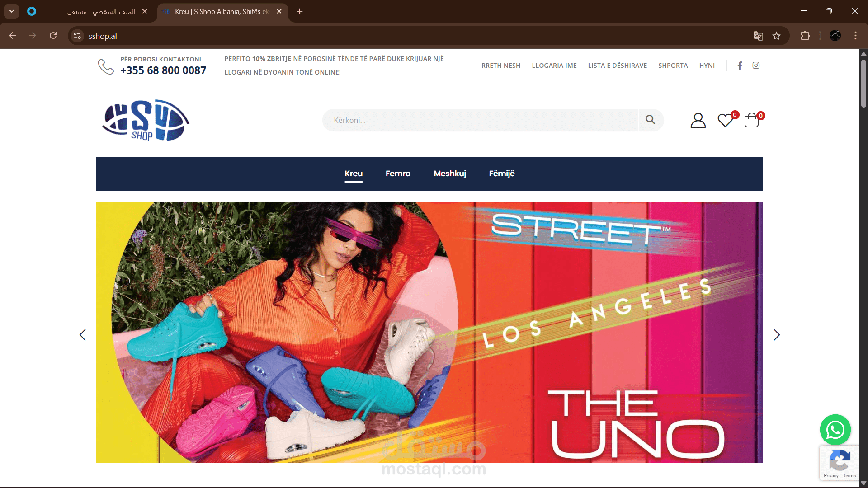This screenshot has height=488, width=868.
Task: Open the user account icon
Action: pos(698,120)
